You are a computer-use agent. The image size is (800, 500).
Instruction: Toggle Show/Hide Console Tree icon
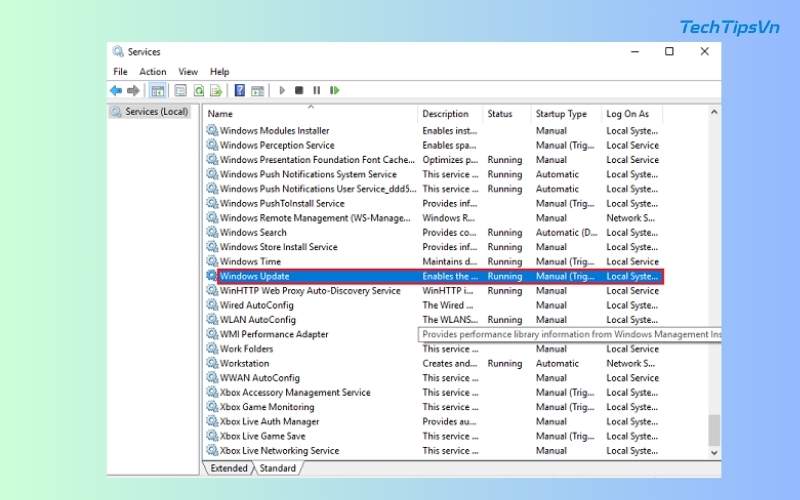(x=158, y=91)
